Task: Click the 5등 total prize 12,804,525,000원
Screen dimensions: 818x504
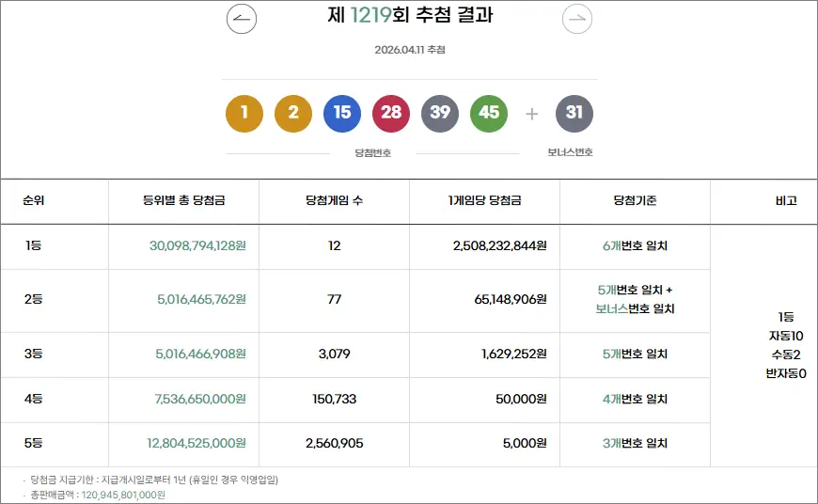Action: click(x=197, y=444)
